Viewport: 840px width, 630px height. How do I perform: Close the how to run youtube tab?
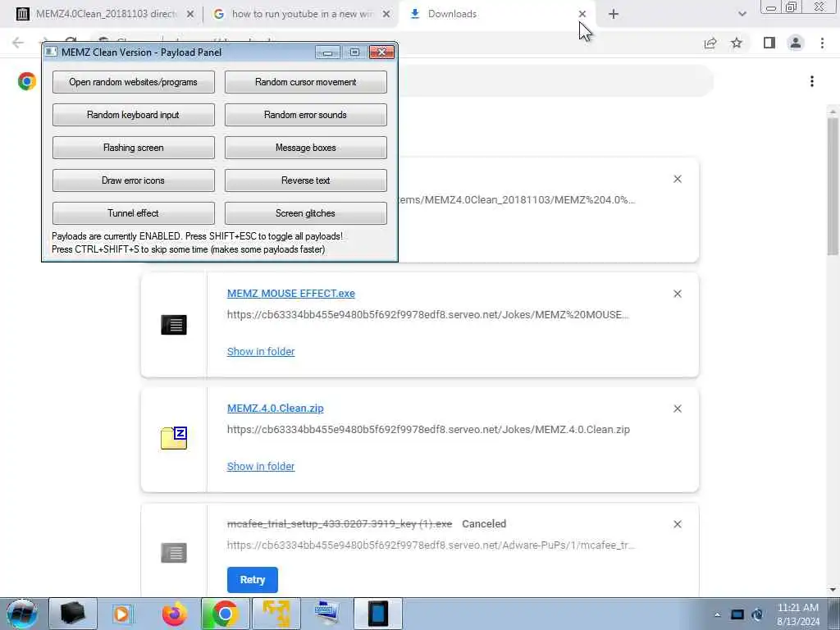386,15
